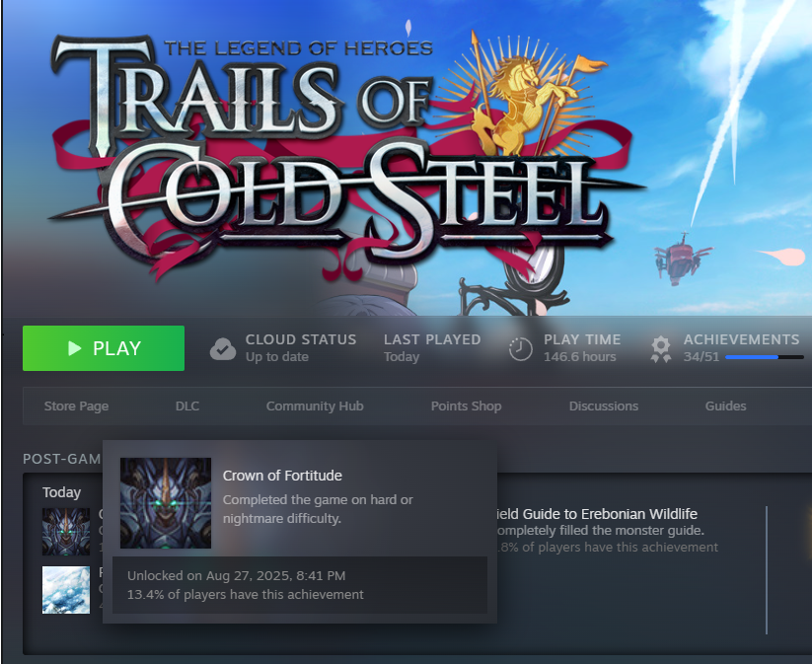Open the Discussions section

603,406
